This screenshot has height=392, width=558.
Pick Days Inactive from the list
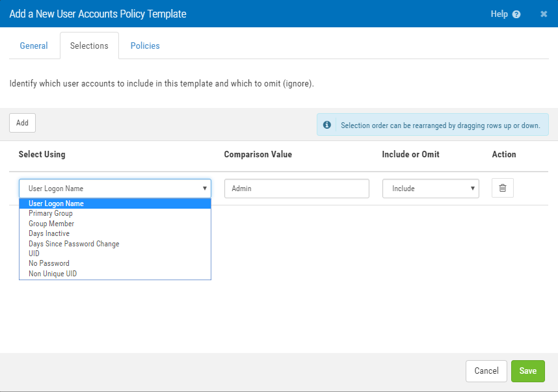click(49, 233)
